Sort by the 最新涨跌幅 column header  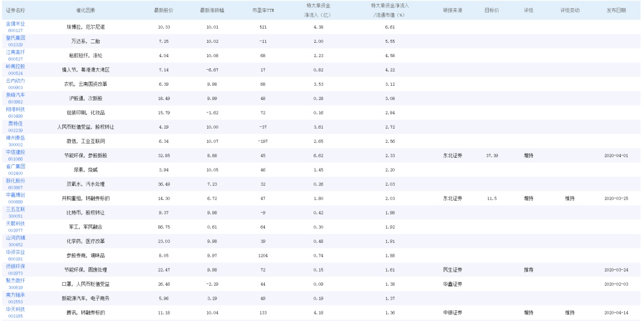211,11
